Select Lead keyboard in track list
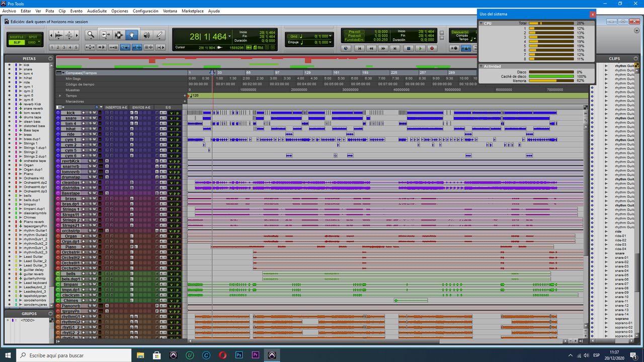The image size is (644, 362). tap(35, 283)
